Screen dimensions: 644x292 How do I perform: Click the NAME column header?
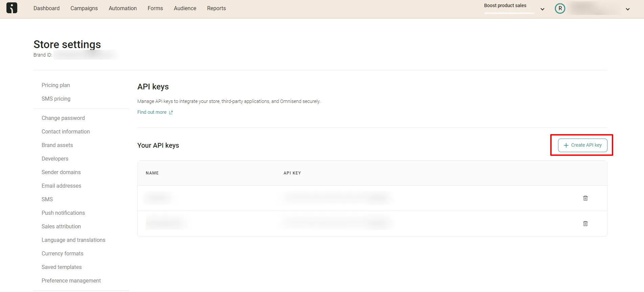pos(152,173)
